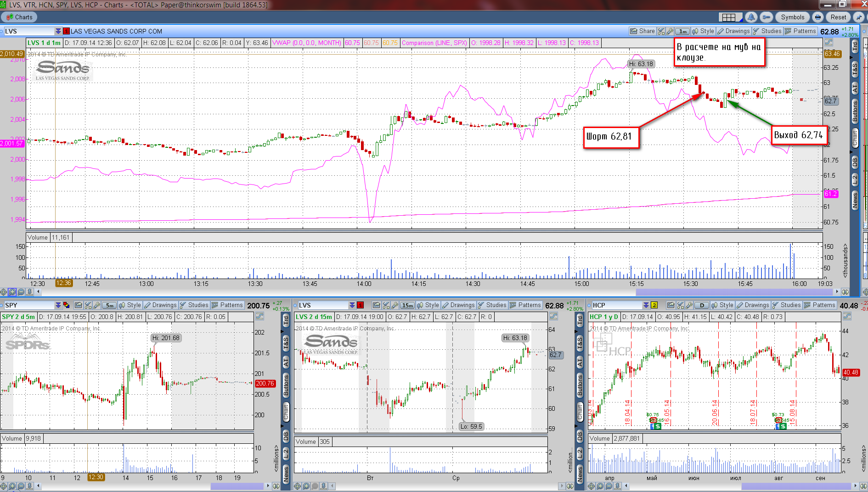Open the Drawings menu on the main LVS chart

(x=733, y=31)
